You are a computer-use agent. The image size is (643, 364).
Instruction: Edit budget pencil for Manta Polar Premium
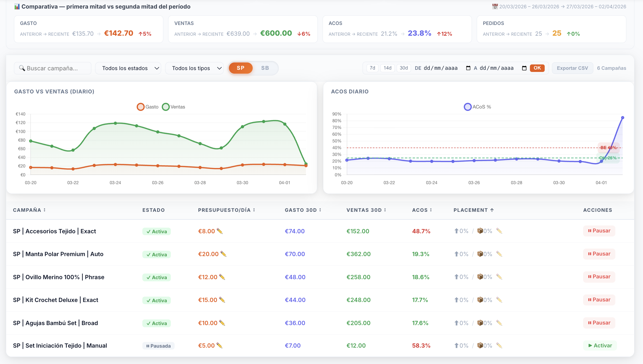pyautogui.click(x=223, y=254)
